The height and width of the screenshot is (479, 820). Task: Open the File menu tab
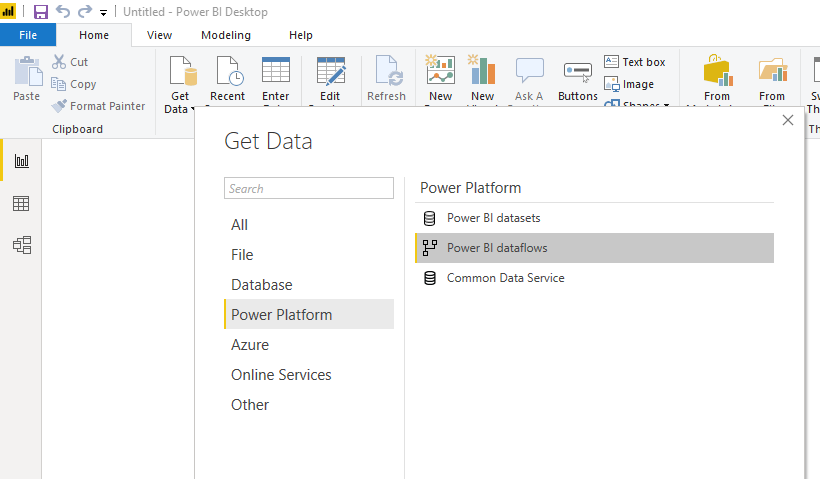click(28, 35)
